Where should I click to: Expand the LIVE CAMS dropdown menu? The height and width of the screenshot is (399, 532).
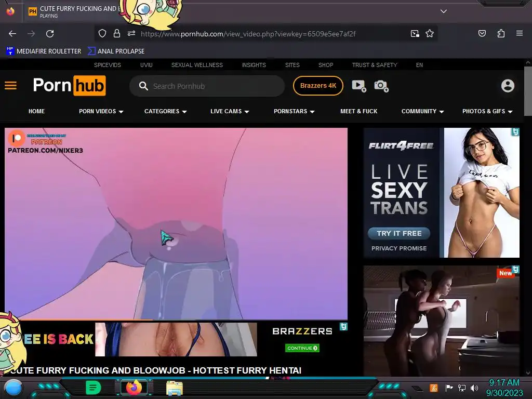[x=230, y=111]
